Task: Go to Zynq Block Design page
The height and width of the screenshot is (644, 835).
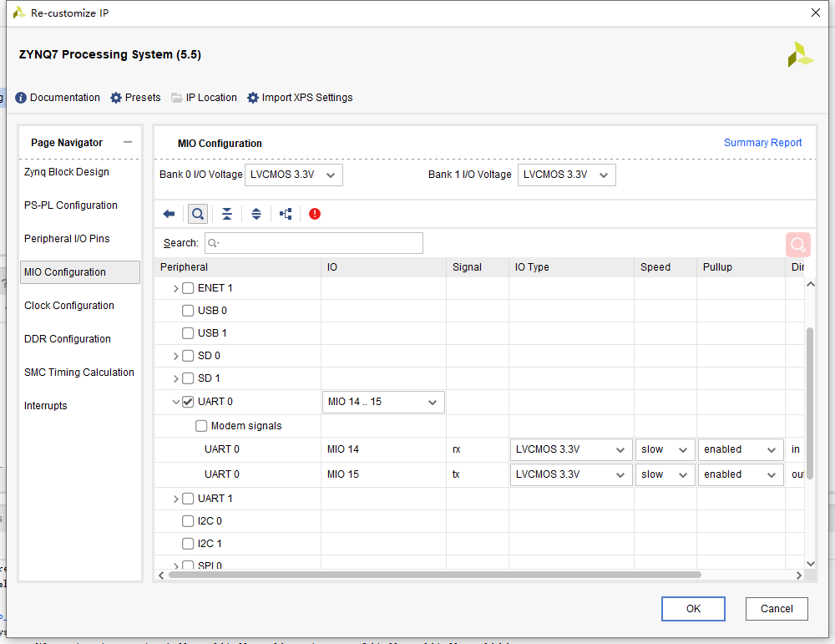Action: click(x=67, y=172)
